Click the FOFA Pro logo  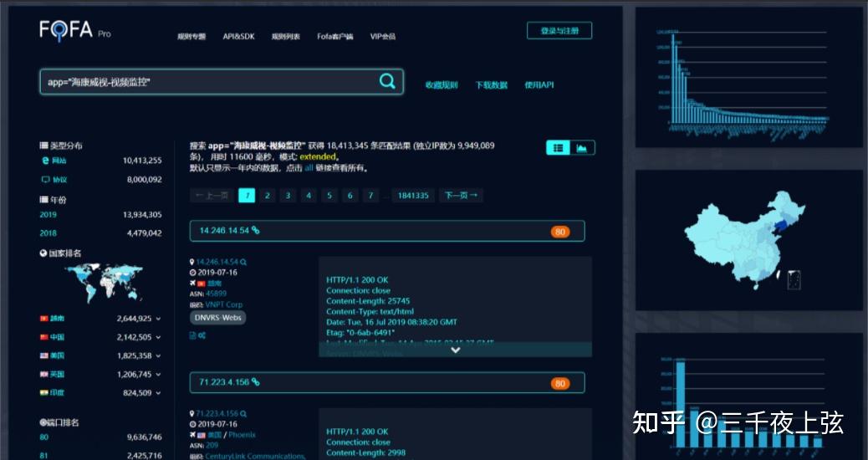[x=74, y=30]
